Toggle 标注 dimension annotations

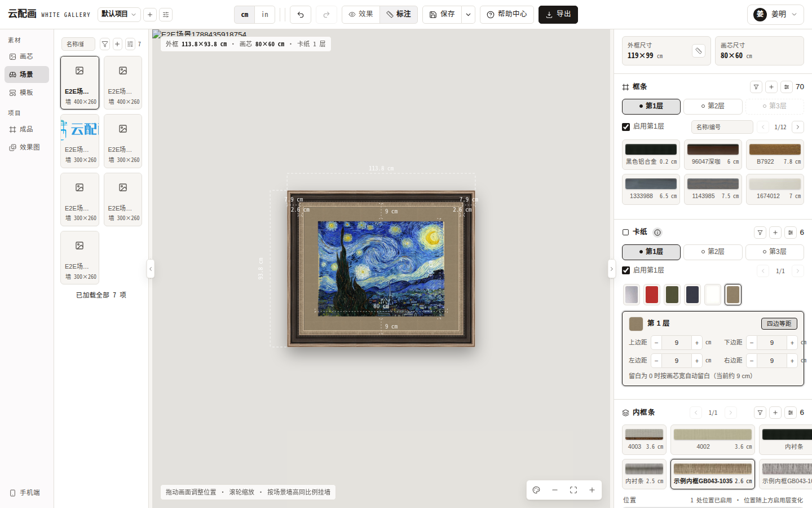click(x=399, y=15)
